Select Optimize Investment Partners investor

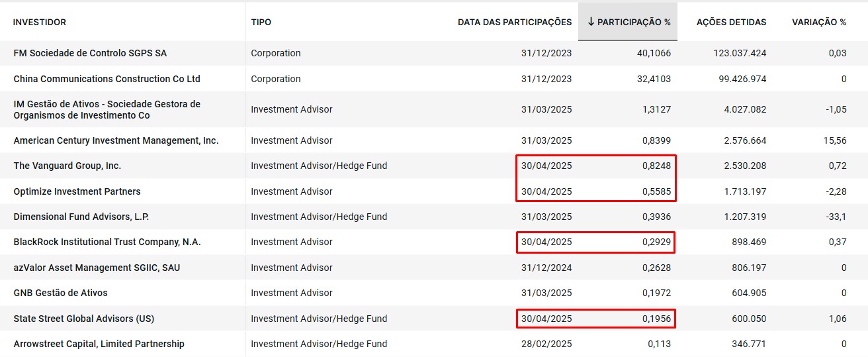click(77, 191)
